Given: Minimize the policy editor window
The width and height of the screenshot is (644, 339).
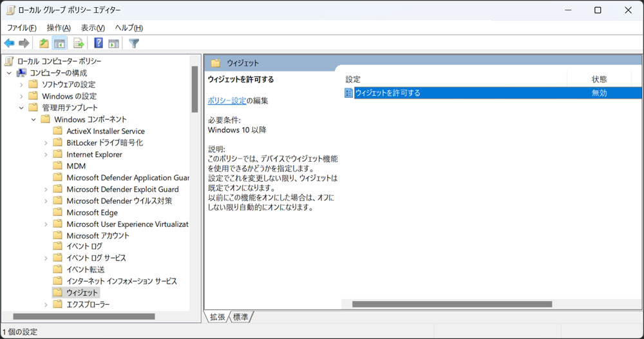Looking at the screenshot, I should click(568, 10).
